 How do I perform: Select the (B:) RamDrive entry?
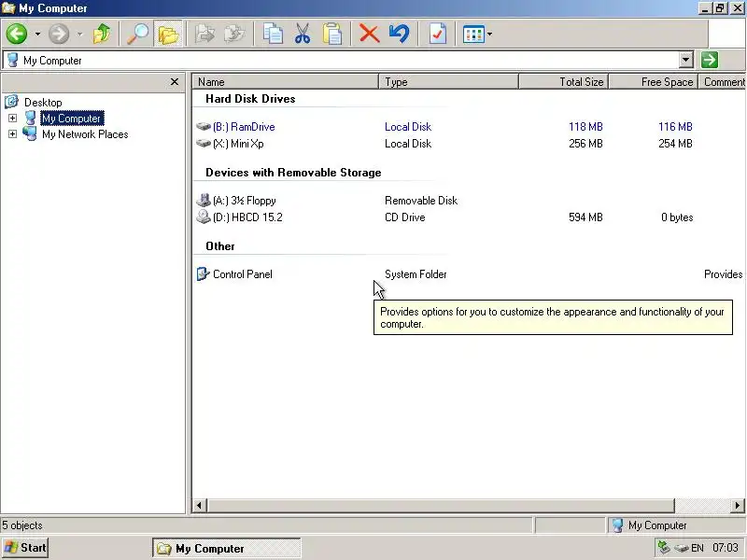tap(244, 127)
